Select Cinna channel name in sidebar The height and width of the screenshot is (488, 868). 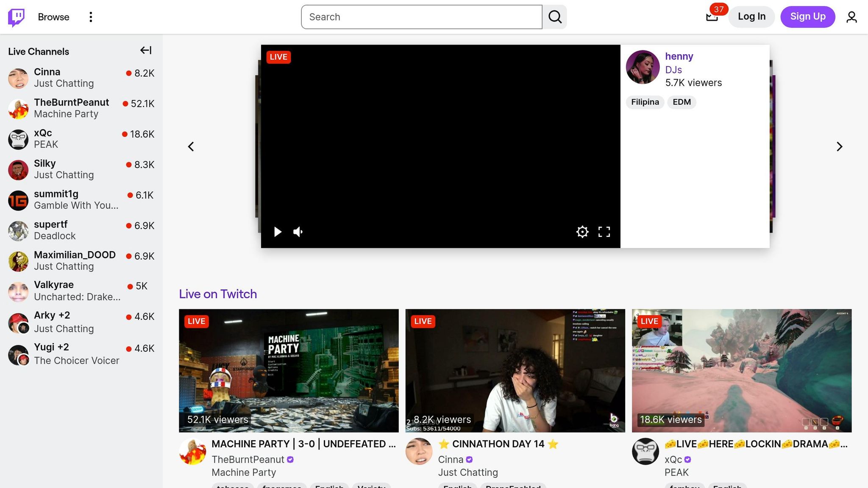[x=47, y=72]
